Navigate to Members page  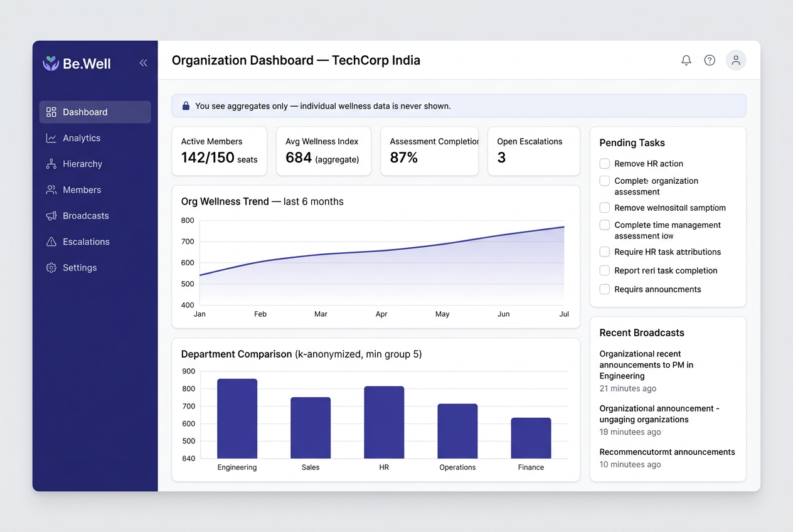coord(95,189)
